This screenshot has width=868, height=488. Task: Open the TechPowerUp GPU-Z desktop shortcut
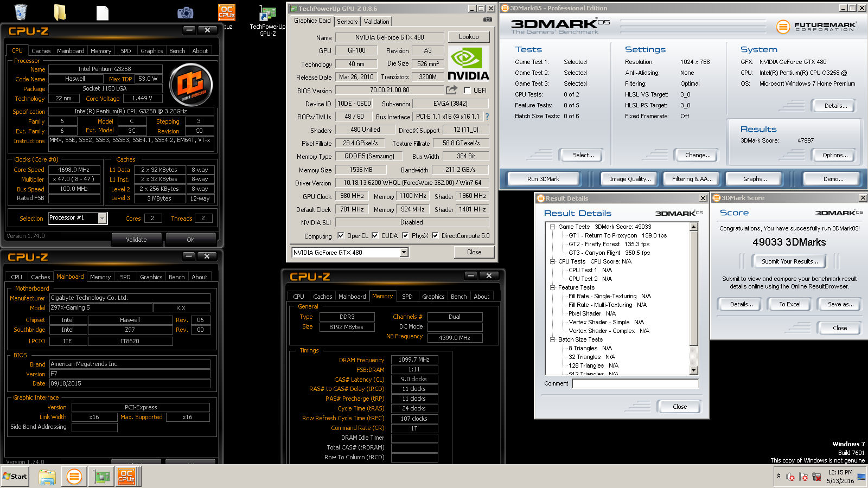(x=267, y=21)
